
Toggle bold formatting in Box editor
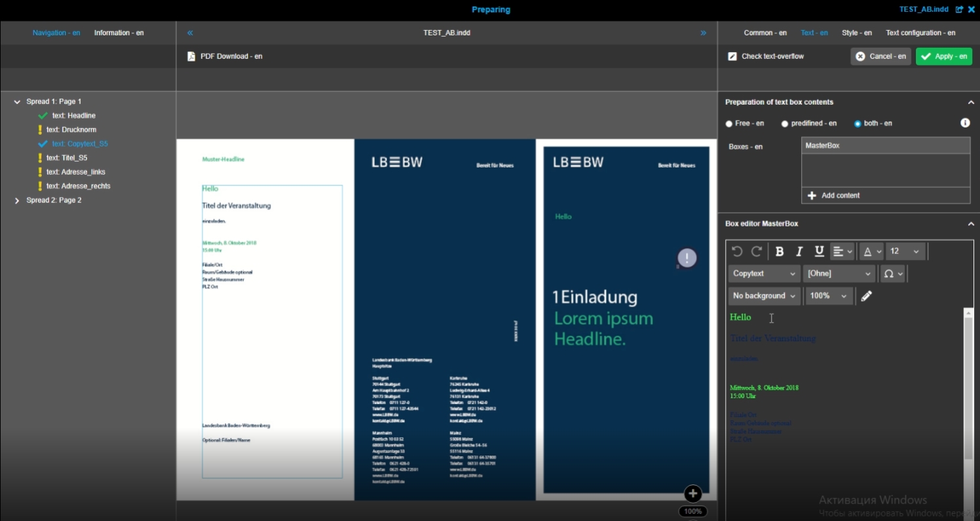[780, 251]
